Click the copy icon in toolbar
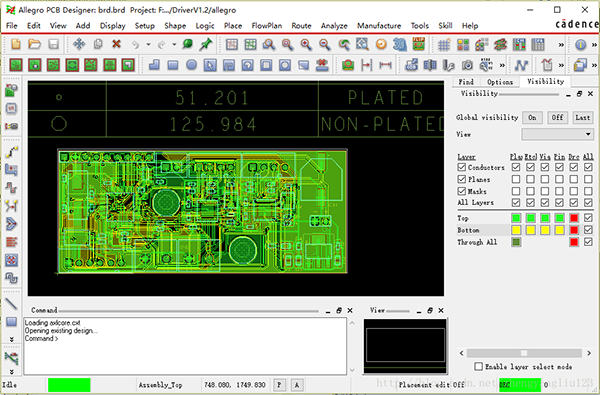The height and width of the screenshot is (395, 600). pos(98,44)
